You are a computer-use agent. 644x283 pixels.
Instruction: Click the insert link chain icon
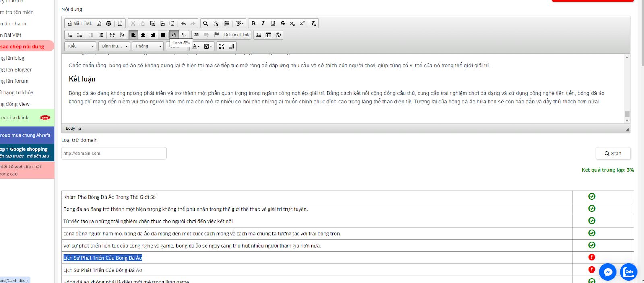pos(197,35)
